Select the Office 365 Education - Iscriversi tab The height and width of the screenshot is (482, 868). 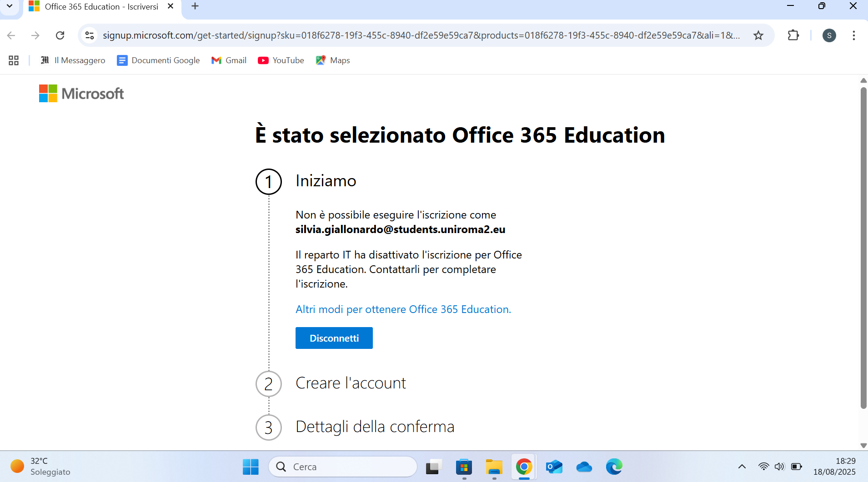click(x=101, y=7)
